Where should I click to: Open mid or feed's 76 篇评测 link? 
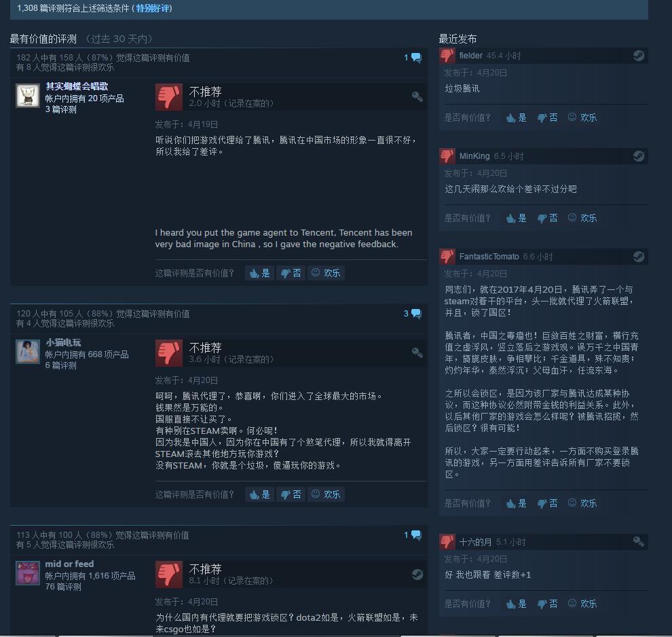pos(63,587)
